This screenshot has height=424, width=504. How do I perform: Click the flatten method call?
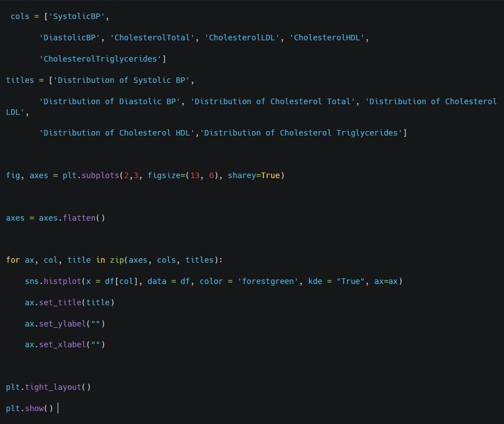79,218
